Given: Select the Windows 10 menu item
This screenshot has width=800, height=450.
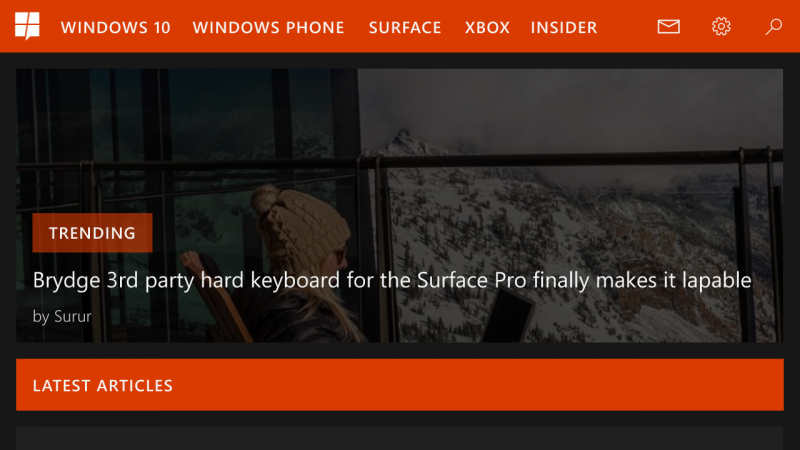Looking at the screenshot, I should tap(115, 28).
